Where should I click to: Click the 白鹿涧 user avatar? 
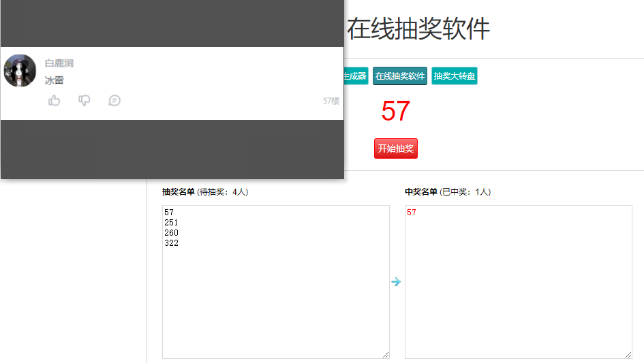20,71
